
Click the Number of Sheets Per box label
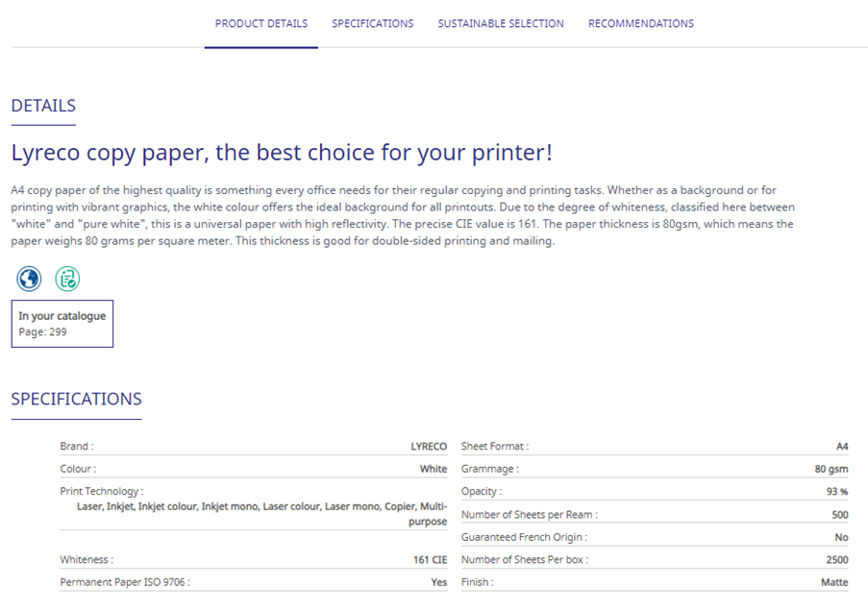click(x=525, y=559)
